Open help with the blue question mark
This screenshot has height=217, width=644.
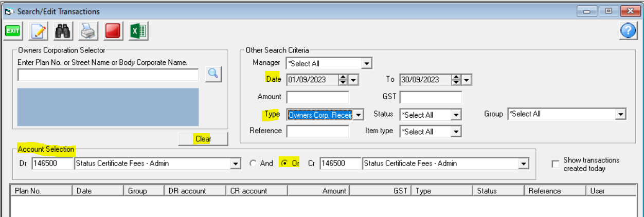click(x=629, y=31)
